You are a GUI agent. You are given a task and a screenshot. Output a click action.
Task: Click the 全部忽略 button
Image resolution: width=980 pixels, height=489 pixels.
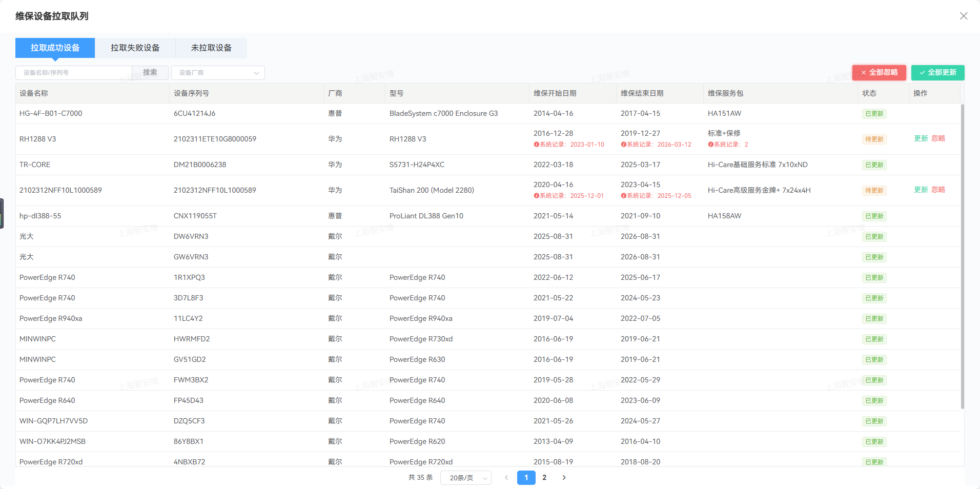click(879, 73)
